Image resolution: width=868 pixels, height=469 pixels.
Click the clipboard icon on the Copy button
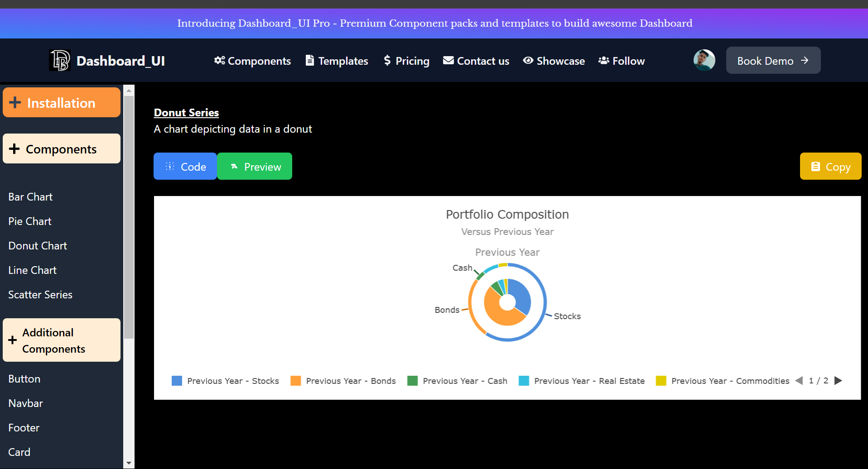pos(815,166)
